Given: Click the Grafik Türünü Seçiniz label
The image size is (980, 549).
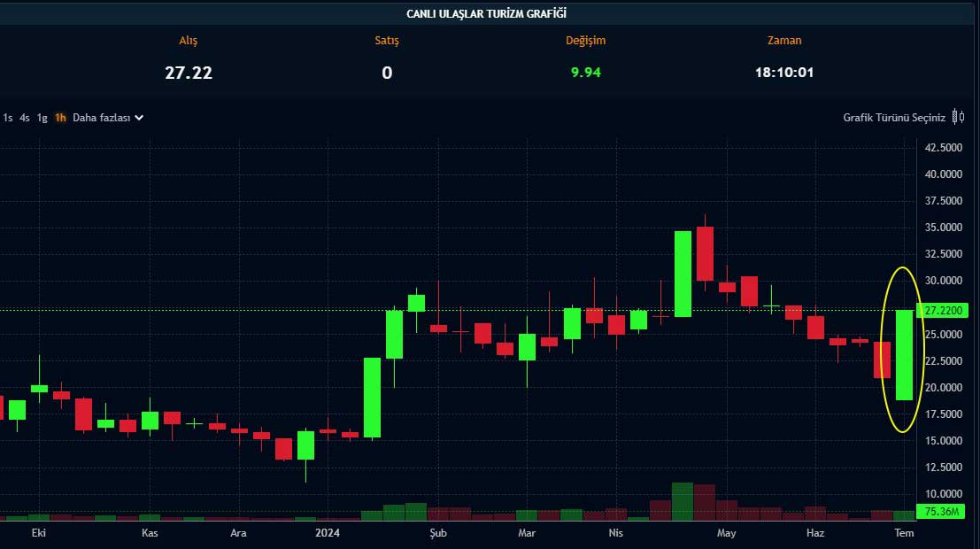Looking at the screenshot, I should tap(894, 118).
